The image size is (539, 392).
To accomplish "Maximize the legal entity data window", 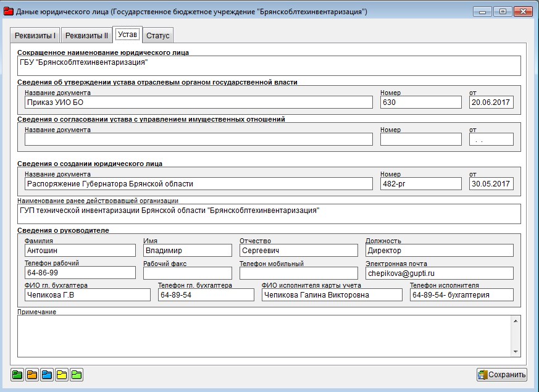I will 503,11.
